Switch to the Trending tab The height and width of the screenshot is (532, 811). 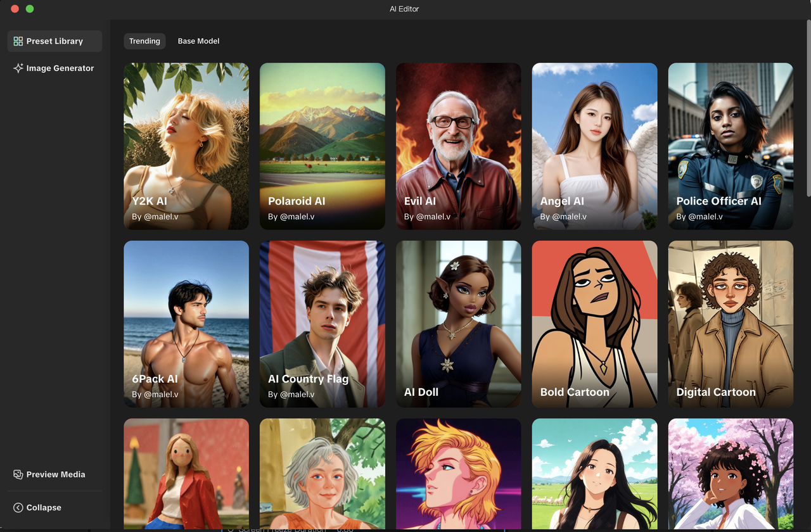[x=144, y=41]
